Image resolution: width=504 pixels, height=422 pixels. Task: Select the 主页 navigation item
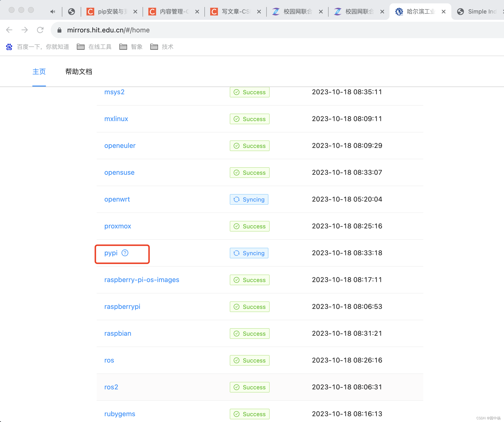39,72
